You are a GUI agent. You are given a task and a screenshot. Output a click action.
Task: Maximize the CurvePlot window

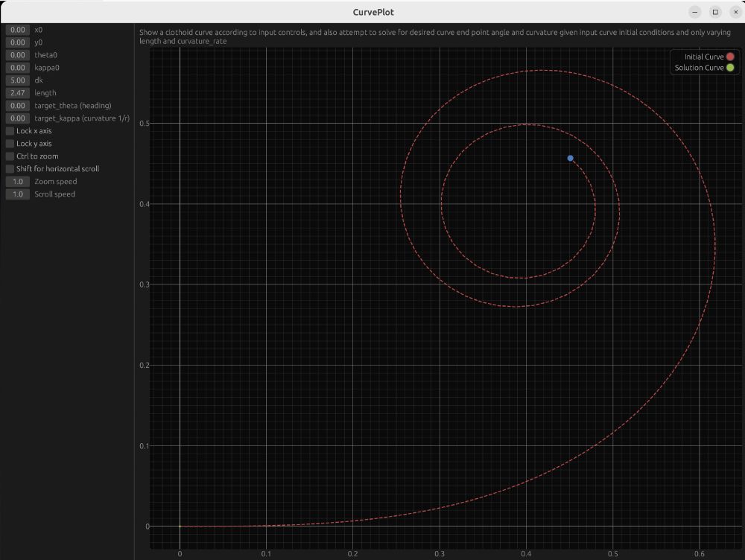point(715,12)
